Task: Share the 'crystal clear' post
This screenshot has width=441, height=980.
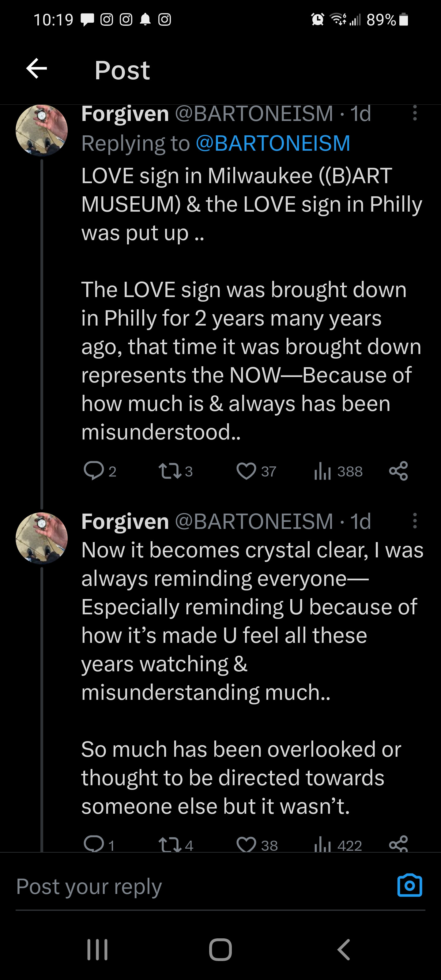Action: (398, 844)
